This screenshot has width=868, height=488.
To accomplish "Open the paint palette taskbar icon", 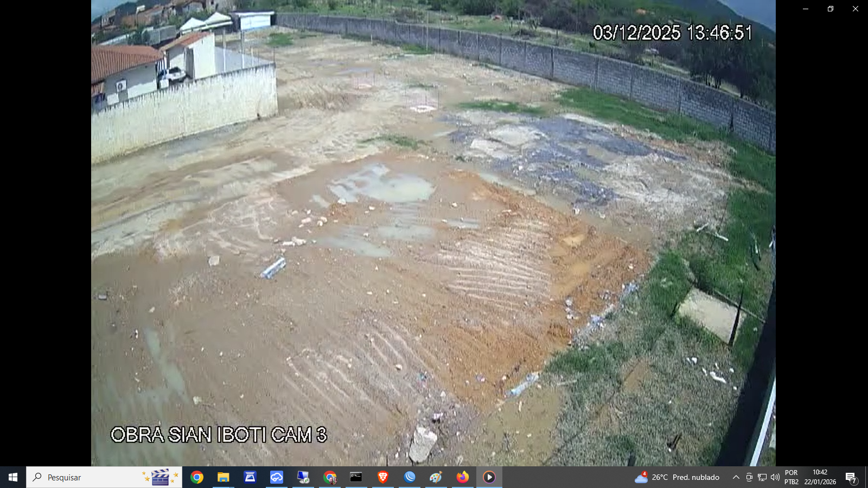I will pos(436,477).
